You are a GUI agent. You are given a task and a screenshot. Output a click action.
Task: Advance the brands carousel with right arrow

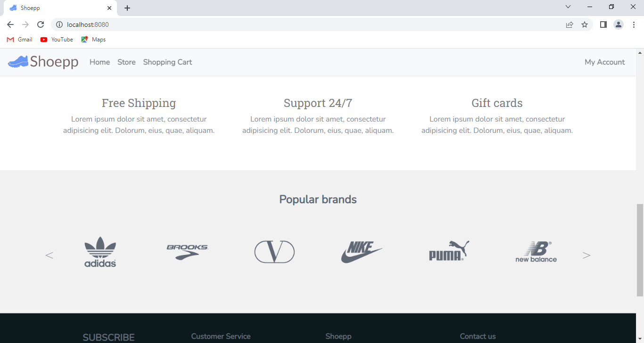click(586, 255)
